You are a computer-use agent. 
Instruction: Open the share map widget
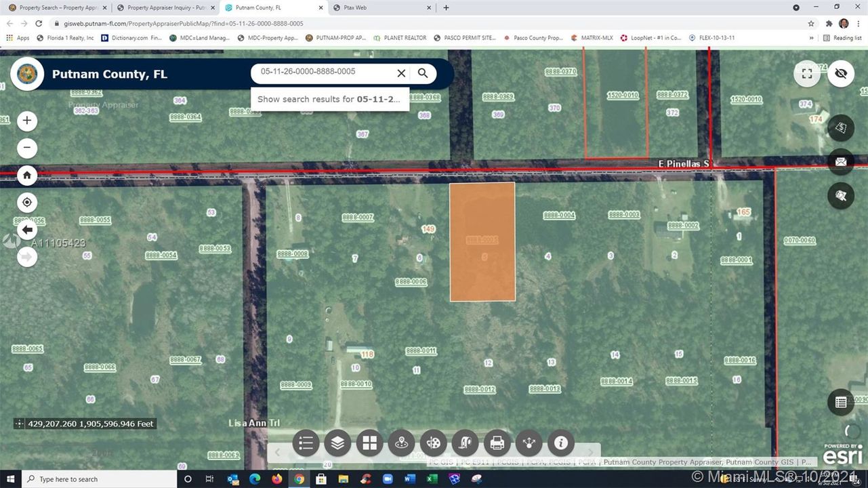[x=529, y=443]
